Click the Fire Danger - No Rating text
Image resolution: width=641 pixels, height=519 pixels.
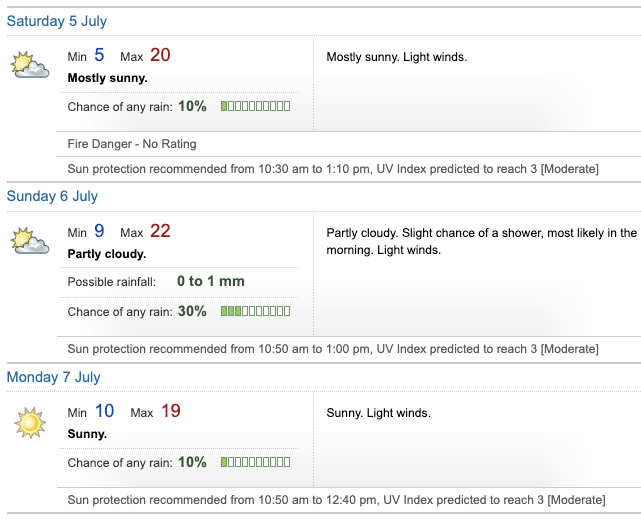click(132, 144)
